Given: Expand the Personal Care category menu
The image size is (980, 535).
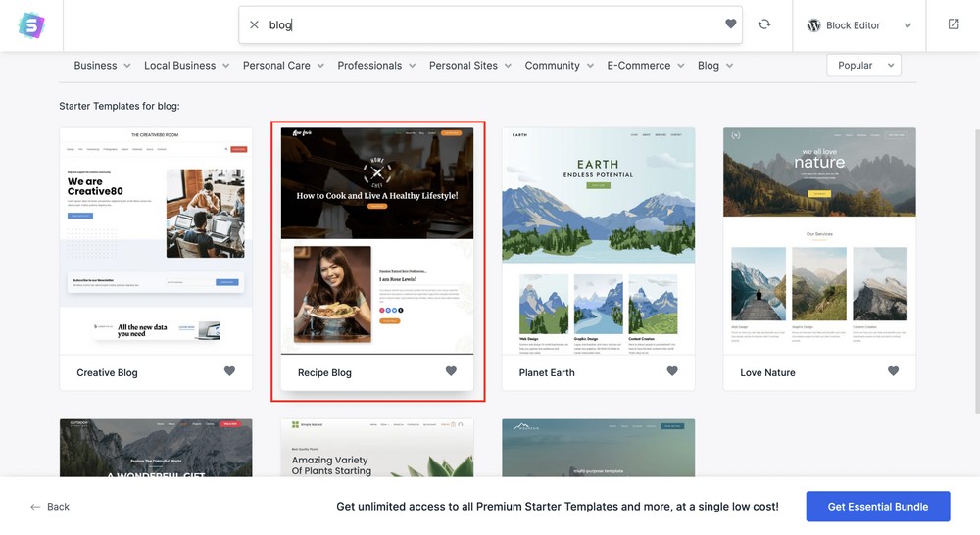Looking at the screenshot, I should tap(283, 65).
